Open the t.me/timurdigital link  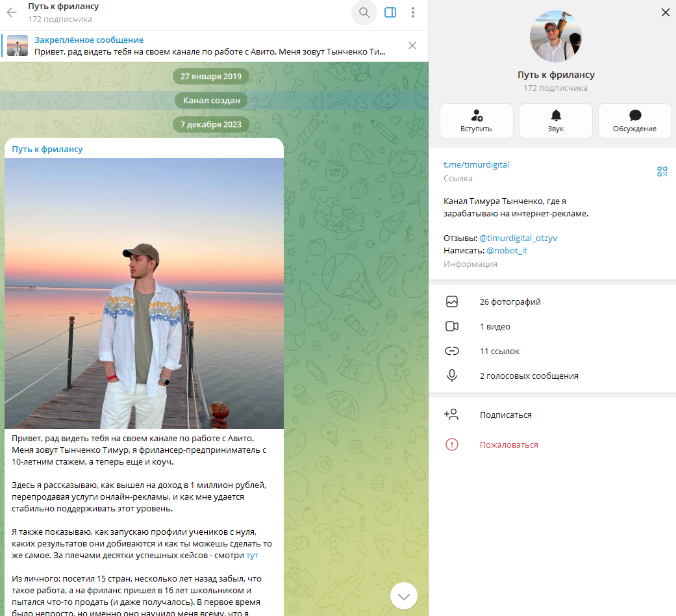click(476, 165)
